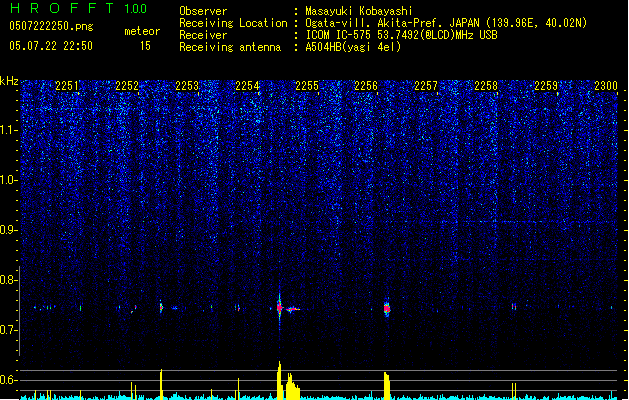Select observer name Masayuki Kobayashi
The image size is (629, 400).
359,11
